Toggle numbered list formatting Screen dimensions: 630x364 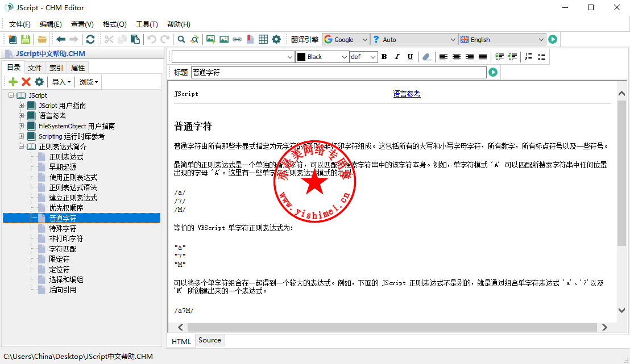(529, 57)
